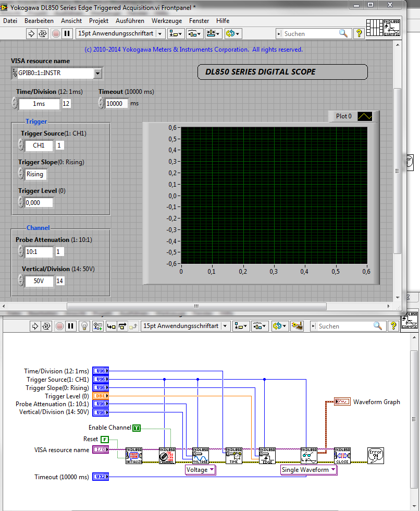Click the front panel vertical scrollbar thumb
The image size is (420, 511).
398,171
